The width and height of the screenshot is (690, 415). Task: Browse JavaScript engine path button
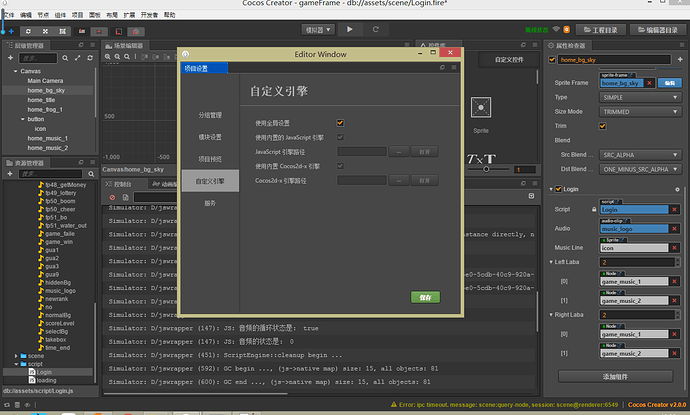(x=399, y=152)
